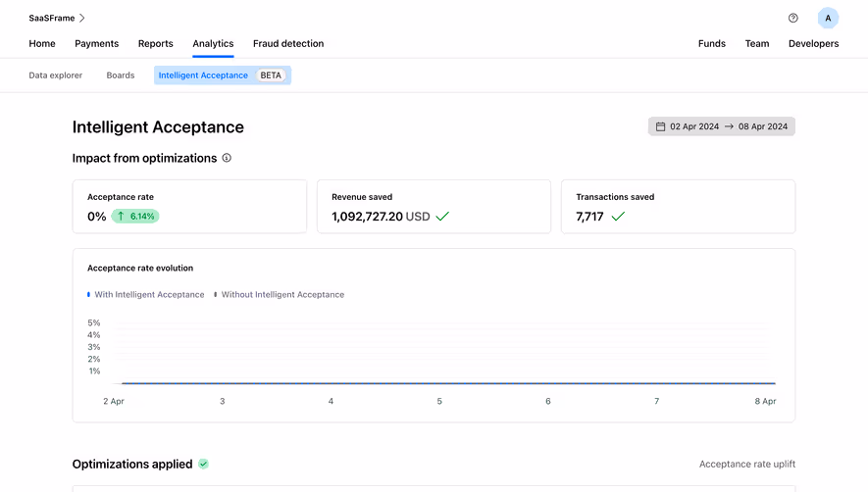Click the 7,717 transactions value
The height and width of the screenshot is (492, 868).
tap(589, 217)
